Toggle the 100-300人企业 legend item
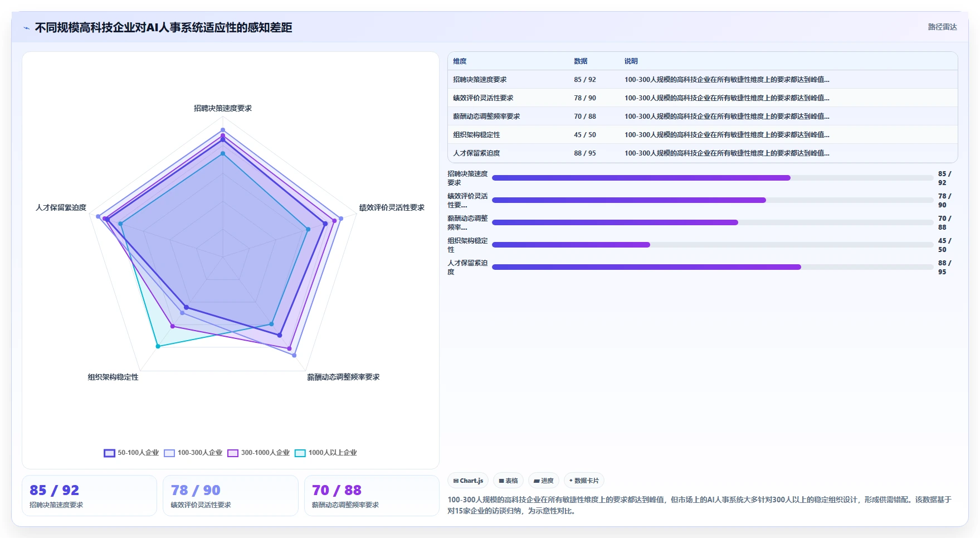The width and height of the screenshot is (980, 538). [x=193, y=453]
